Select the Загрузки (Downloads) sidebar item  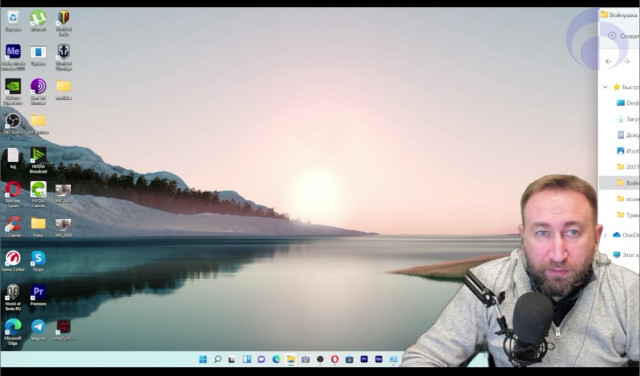(x=628, y=119)
